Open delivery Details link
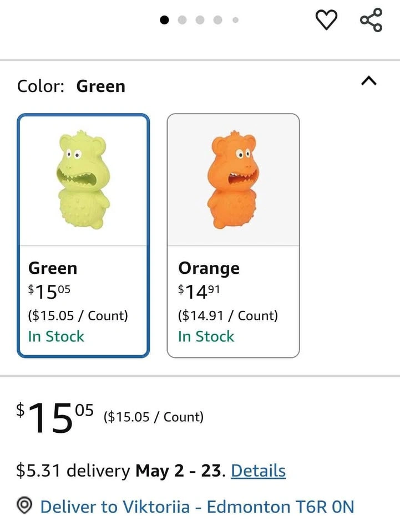 click(x=258, y=471)
